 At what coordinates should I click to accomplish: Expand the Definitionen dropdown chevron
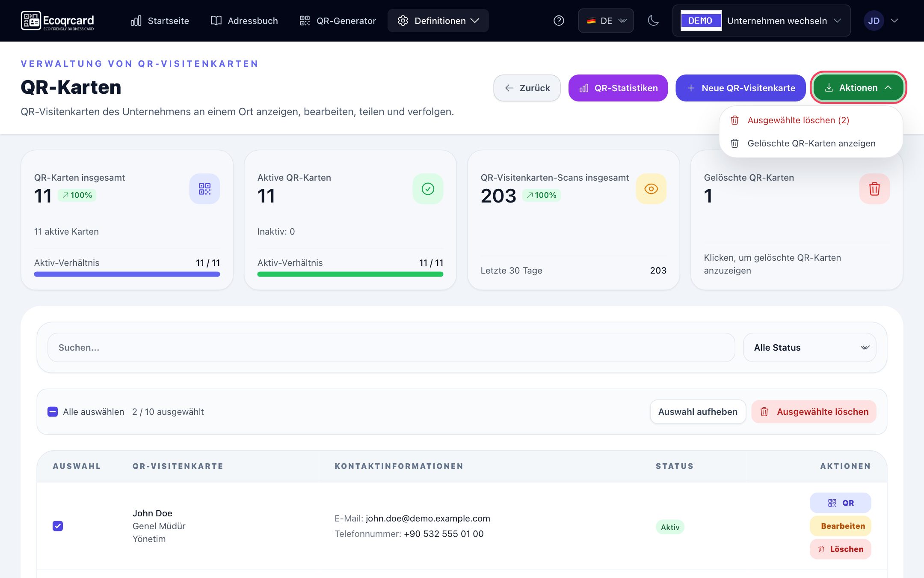tap(475, 21)
